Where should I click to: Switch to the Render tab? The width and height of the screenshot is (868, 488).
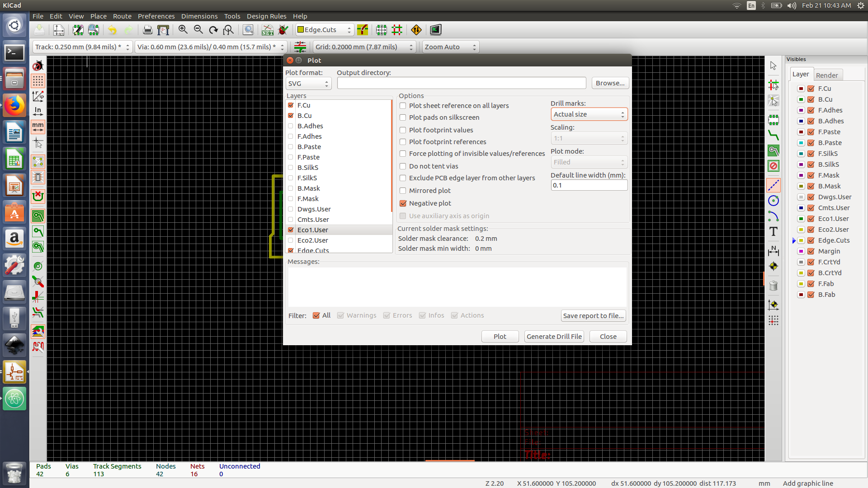pos(827,75)
